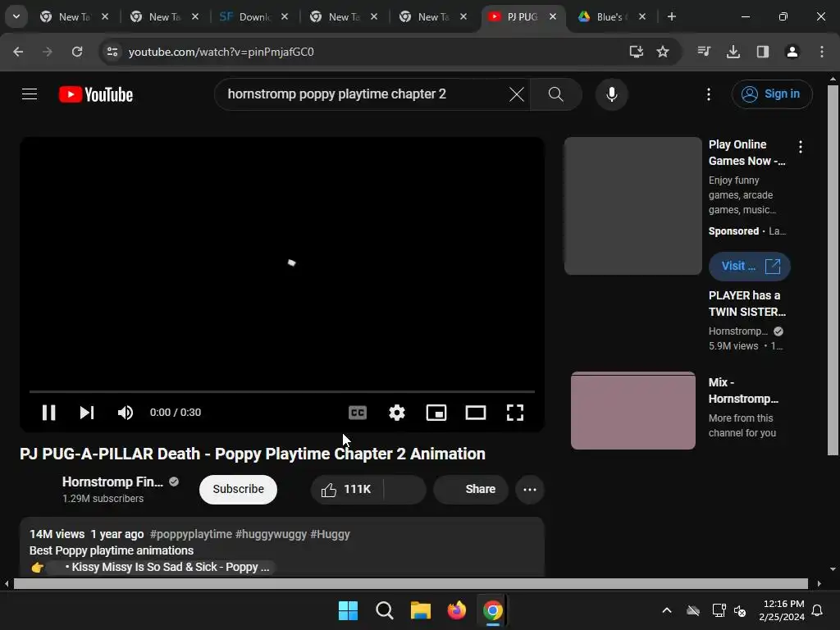The width and height of the screenshot is (840, 630).
Task: Open File Explorer from taskbar
Action: click(x=421, y=610)
